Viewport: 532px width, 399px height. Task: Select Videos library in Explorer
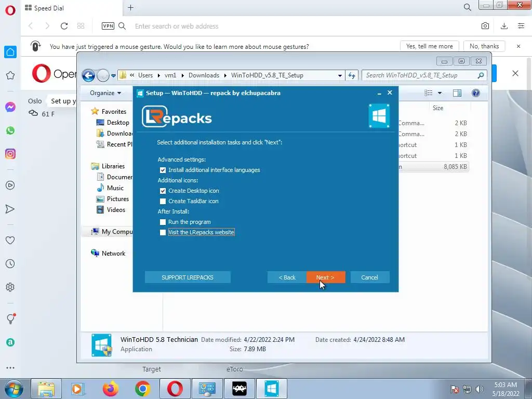(116, 210)
